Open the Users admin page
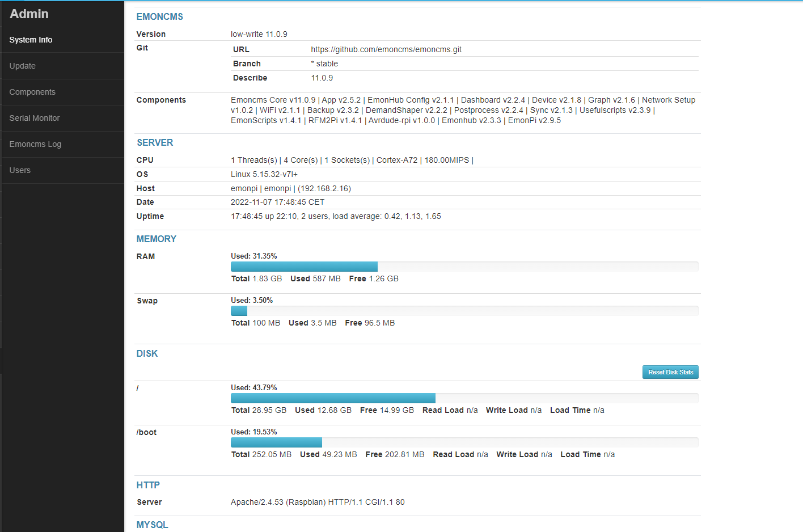 pyautogui.click(x=62, y=170)
